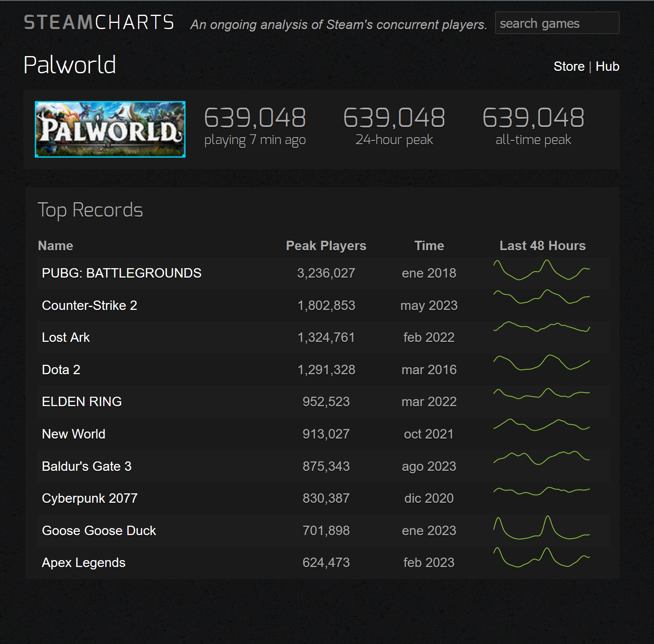Viewport: 654px width, 644px height.
Task: Click the Name column header
Action: (x=55, y=246)
